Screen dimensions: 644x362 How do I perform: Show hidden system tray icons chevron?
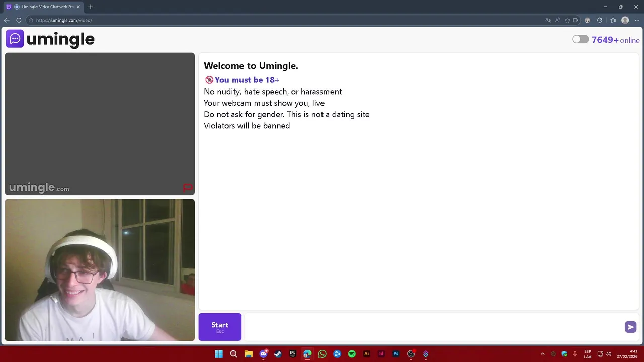[542, 354]
